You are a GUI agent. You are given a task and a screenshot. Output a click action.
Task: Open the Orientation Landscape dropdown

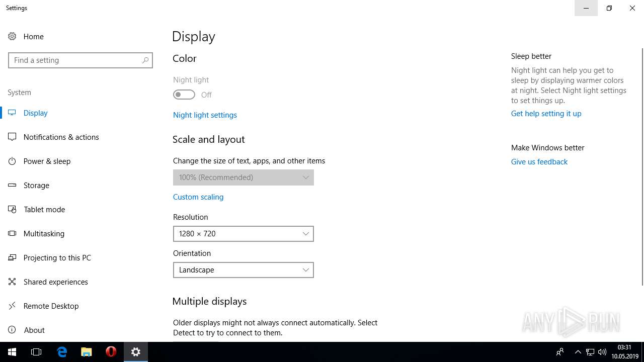pos(244,270)
